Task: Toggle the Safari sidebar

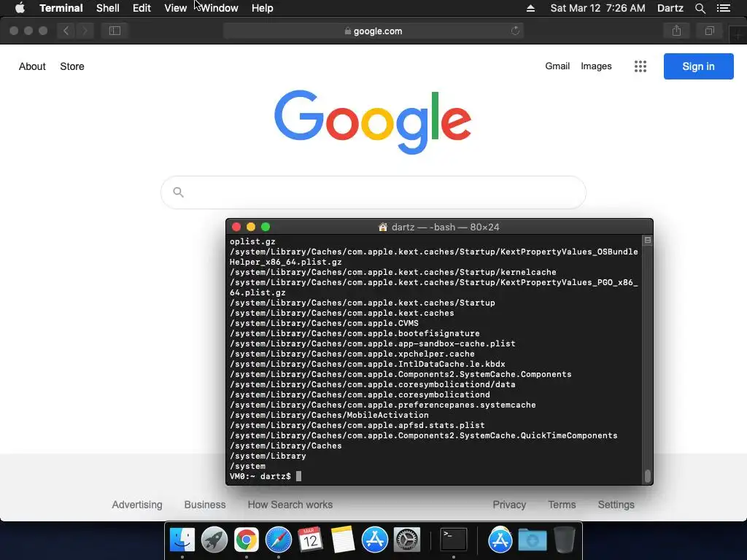Action: pos(115,31)
